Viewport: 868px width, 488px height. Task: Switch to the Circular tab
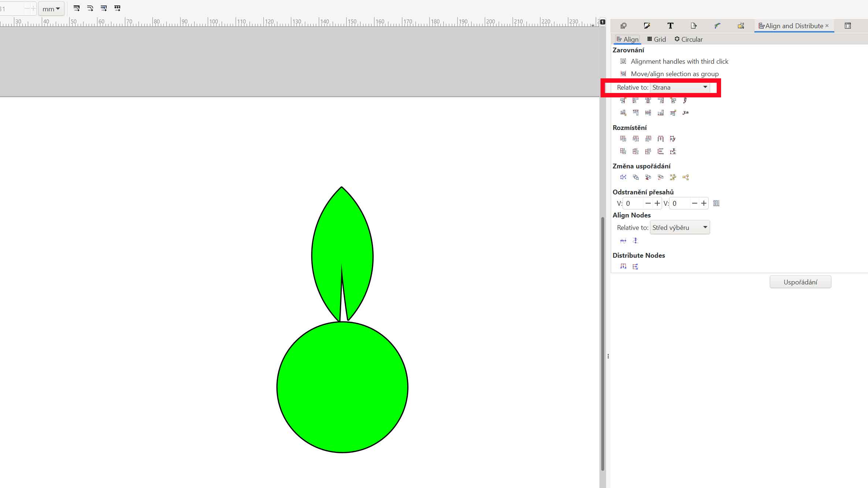(688, 39)
